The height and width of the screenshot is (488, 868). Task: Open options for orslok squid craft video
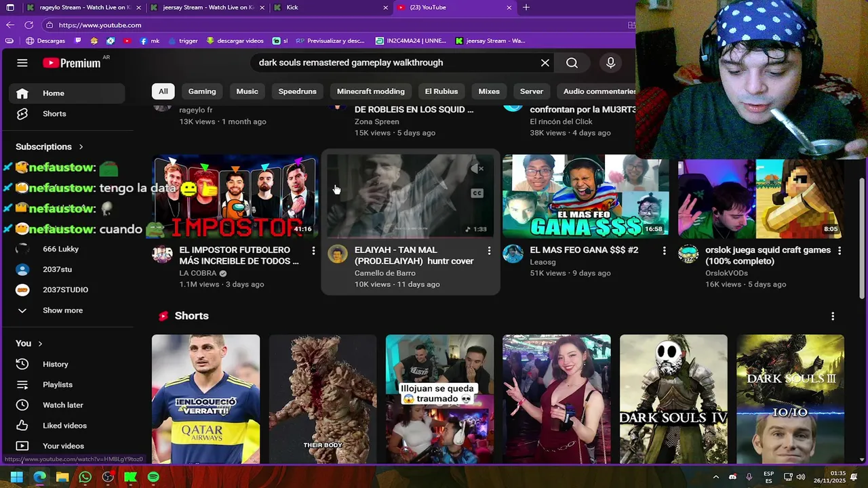click(840, 251)
